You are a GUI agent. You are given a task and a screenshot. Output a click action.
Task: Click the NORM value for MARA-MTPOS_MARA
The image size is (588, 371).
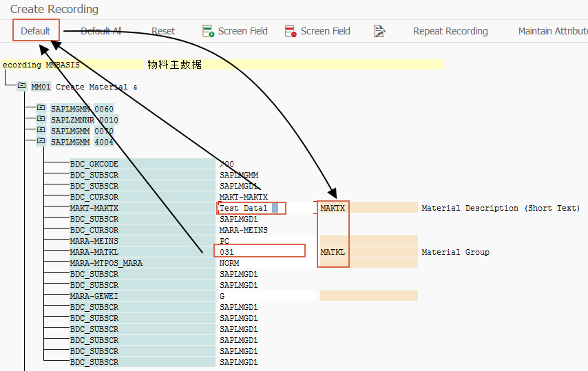pos(229,263)
